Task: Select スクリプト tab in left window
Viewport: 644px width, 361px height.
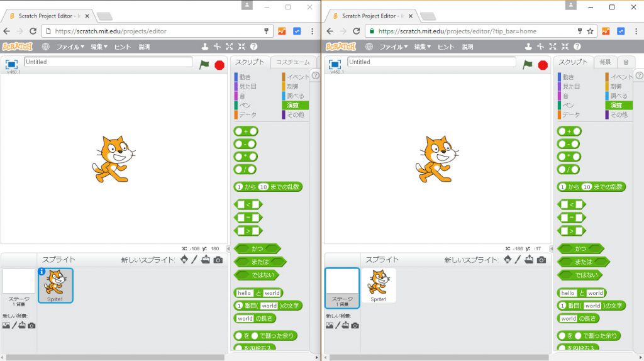Action: [249, 62]
